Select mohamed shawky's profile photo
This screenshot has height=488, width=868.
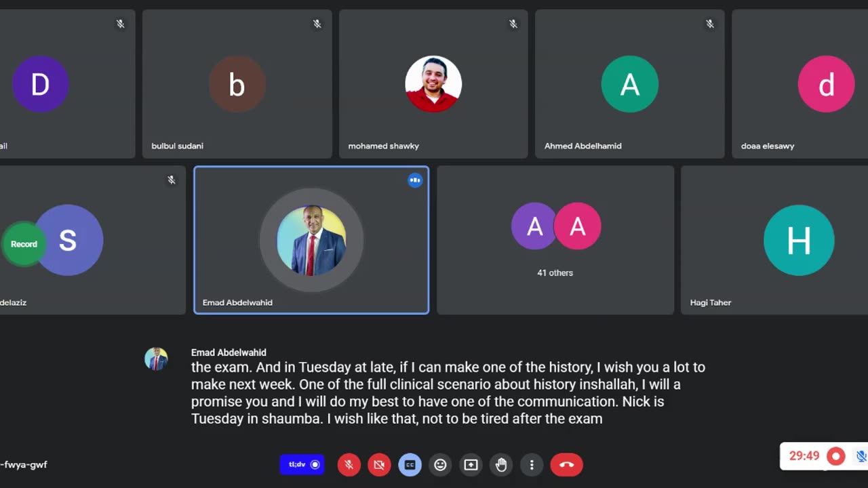click(x=433, y=84)
